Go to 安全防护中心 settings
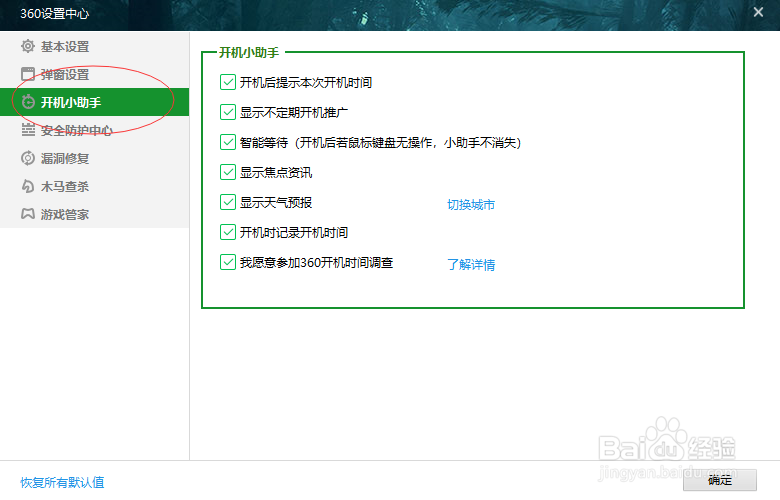 coord(95,130)
